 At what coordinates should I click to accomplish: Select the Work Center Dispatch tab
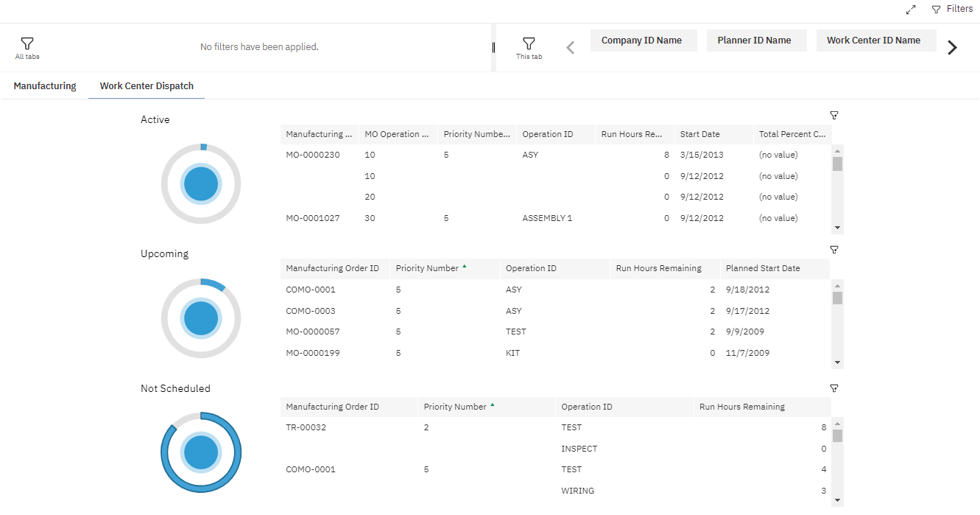coord(147,86)
